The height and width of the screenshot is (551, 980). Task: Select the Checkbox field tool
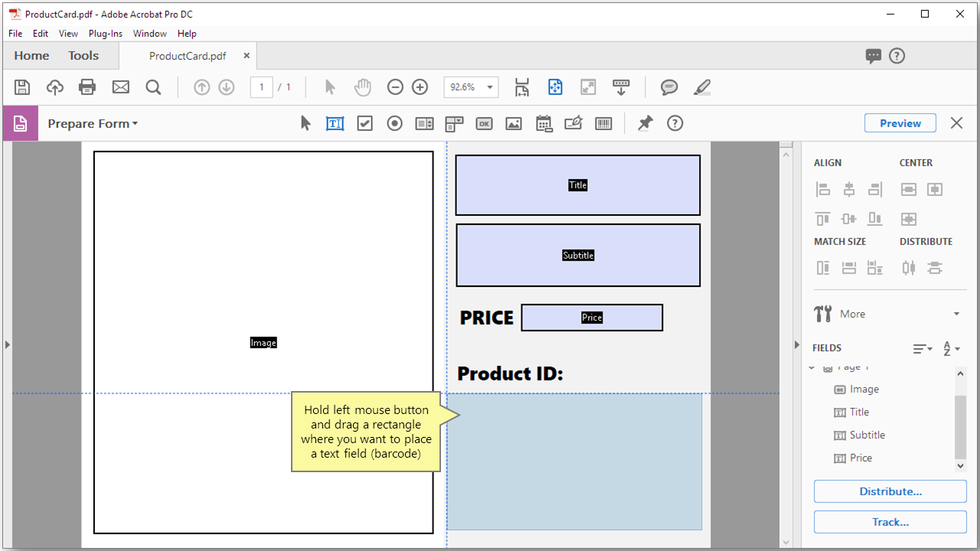364,122
